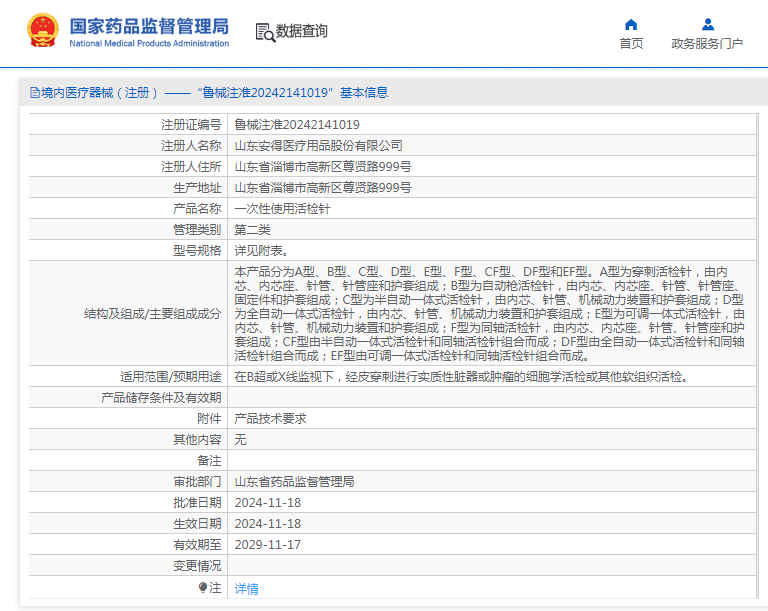Click the 国家药品监督管理局 site title
Image resolution: width=768 pixels, height=611 pixels.
point(149,25)
